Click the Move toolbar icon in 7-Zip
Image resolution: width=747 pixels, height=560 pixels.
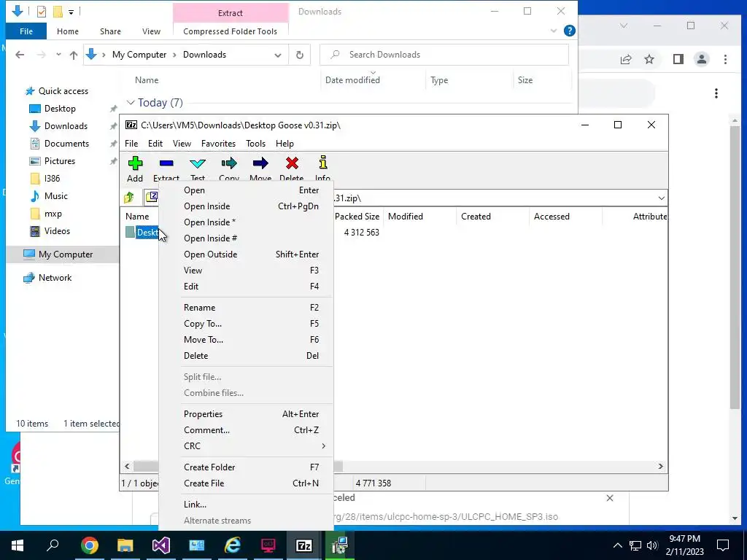click(260, 163)
